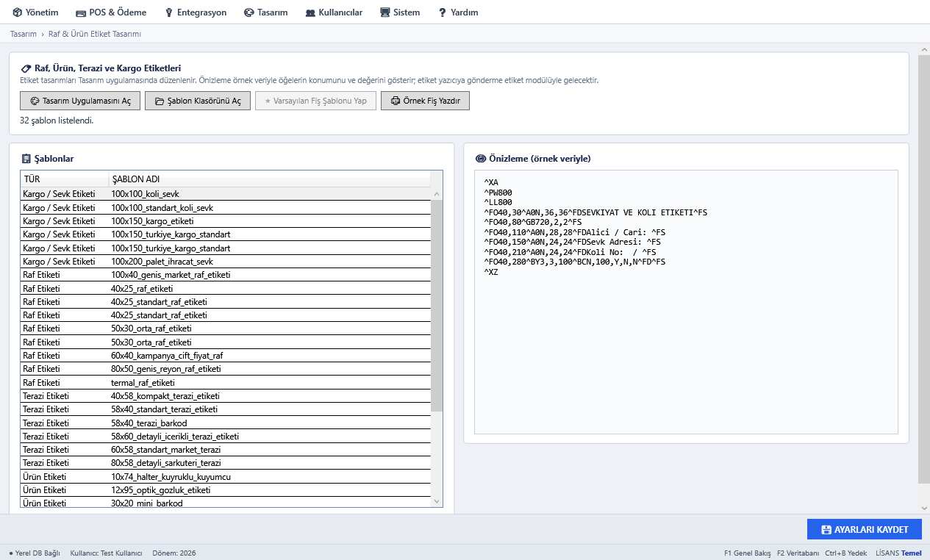The height and width of the screenshot is (560, 930).
Task: Click Şablon Klasörünü Aç button
Action: coord(198,101)
